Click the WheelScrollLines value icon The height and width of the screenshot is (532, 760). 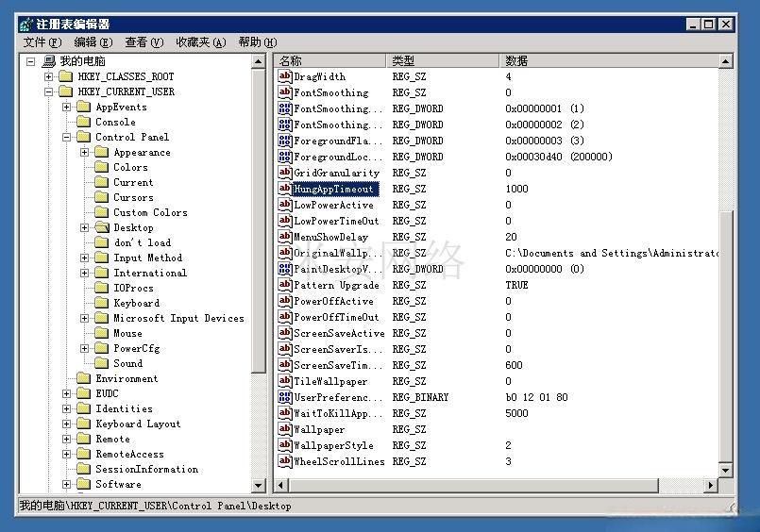pos(285,461)
